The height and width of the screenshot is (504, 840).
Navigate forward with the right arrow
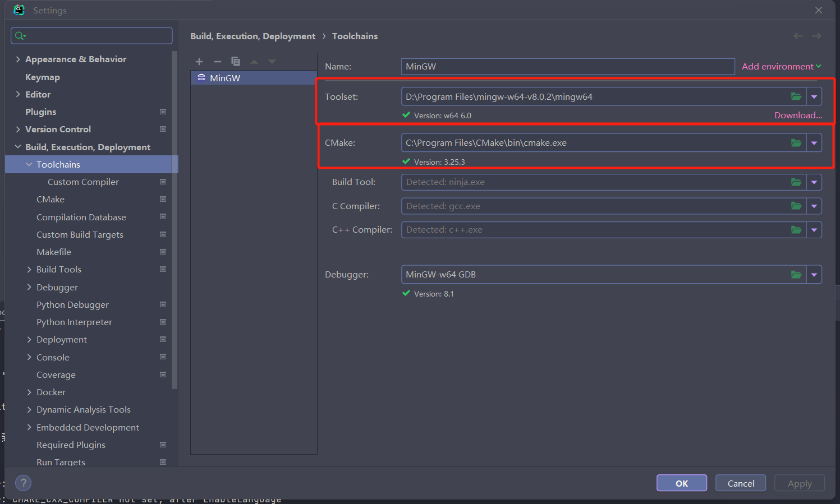(x=817, y=36)
